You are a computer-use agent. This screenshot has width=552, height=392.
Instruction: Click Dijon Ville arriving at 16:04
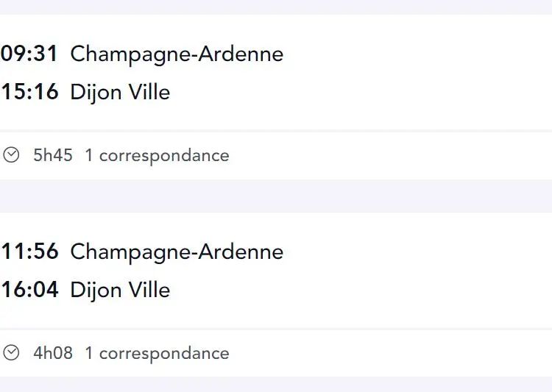pos(120,291)
